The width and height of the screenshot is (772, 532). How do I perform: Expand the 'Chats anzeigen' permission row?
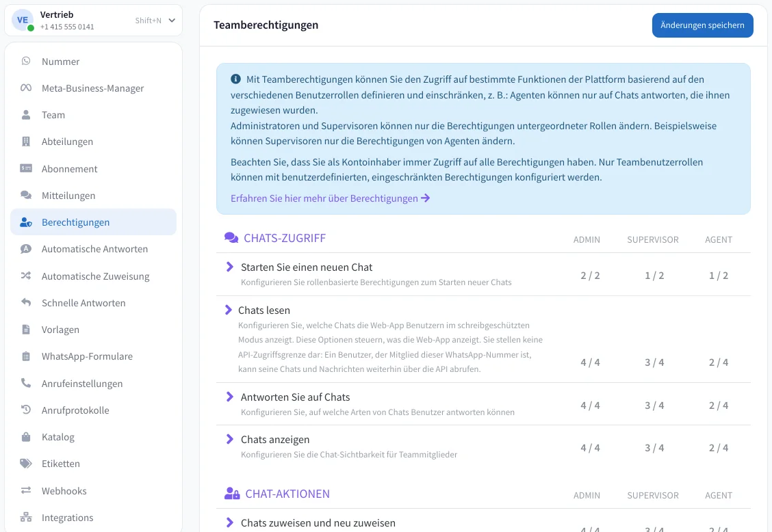click(229, 439)
